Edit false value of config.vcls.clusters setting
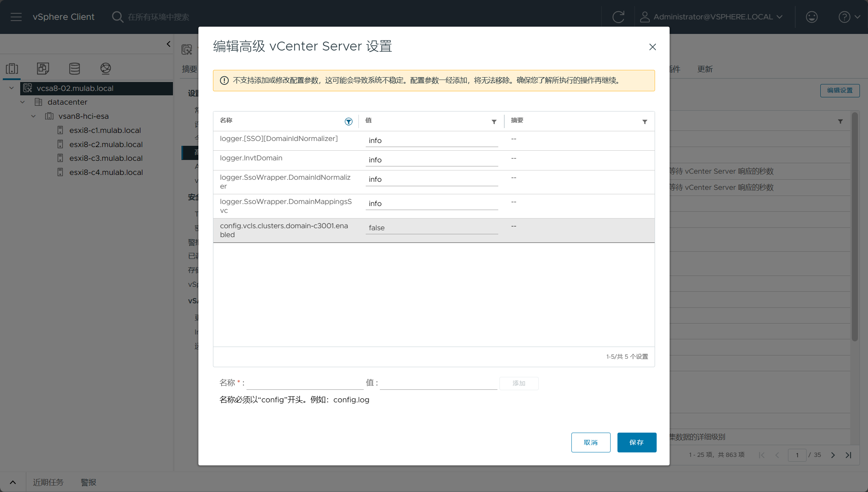The image size is (868, 492). pos(432,228)
